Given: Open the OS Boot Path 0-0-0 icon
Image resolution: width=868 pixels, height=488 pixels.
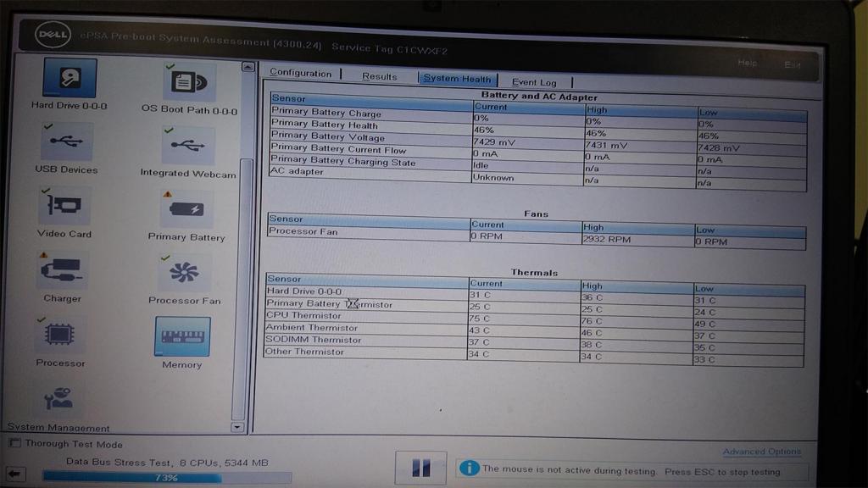Looking at the screenshot, I should point(189,82).
